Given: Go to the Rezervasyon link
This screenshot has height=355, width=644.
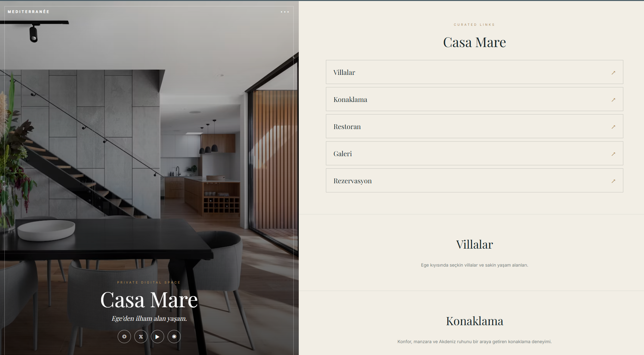Looking at the screenshot, I should click(x=474, y=181).
